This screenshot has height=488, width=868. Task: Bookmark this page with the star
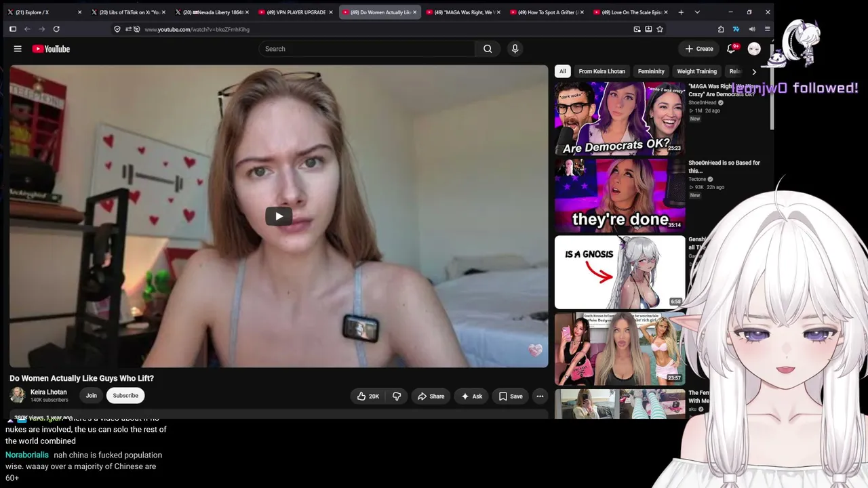tap(660, 29)
